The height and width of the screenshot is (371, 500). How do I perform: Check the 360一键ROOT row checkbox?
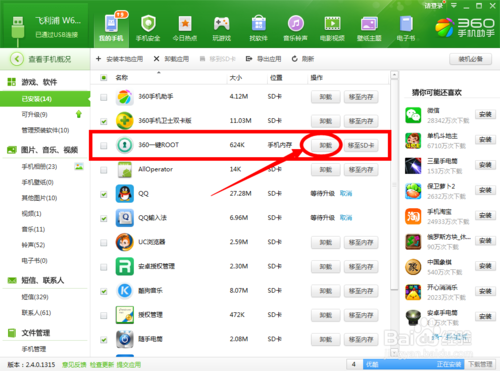click(104, 146)
